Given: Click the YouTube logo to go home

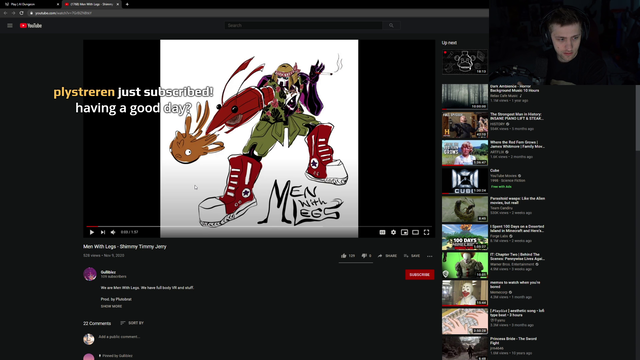Looking at the screenshot, I should (x=31, y=25).
